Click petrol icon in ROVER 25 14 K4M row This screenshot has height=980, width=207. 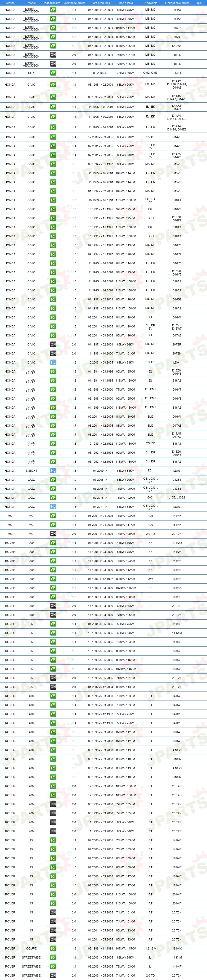pyautogui.click(x=53, y=633)
